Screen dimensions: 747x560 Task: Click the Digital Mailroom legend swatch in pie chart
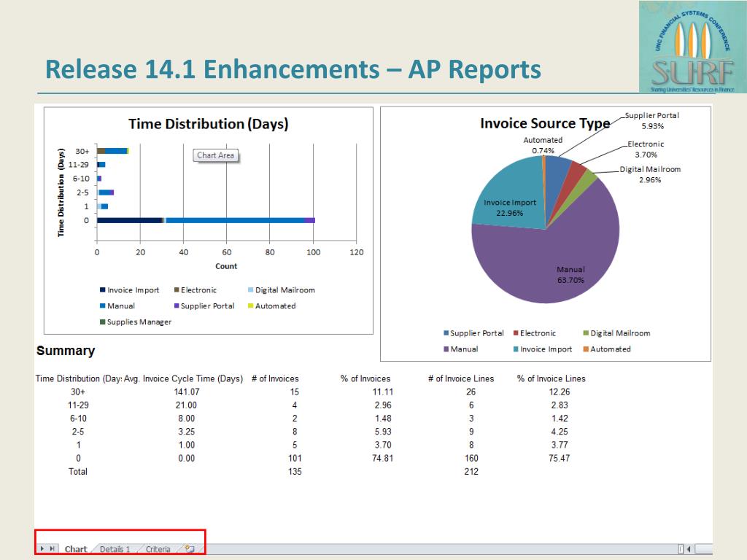pyautogui.click(x=586, y=333)
